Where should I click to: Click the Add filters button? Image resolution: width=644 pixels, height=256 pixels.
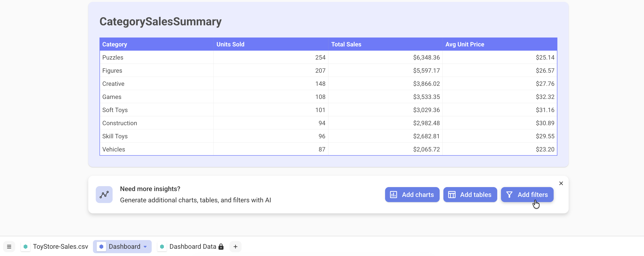[x=527, y=194]
